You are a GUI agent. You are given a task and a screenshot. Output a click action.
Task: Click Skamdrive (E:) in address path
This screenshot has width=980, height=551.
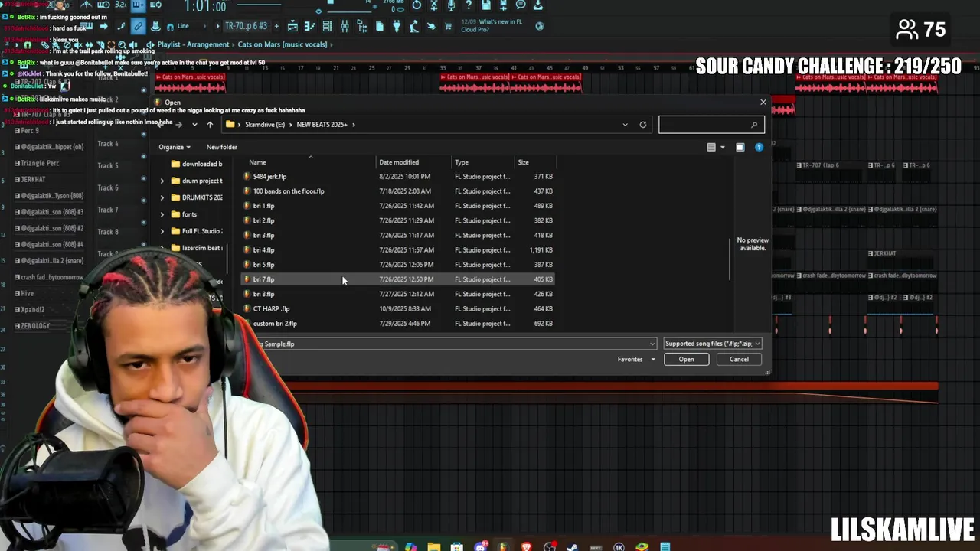coord(265,124)
